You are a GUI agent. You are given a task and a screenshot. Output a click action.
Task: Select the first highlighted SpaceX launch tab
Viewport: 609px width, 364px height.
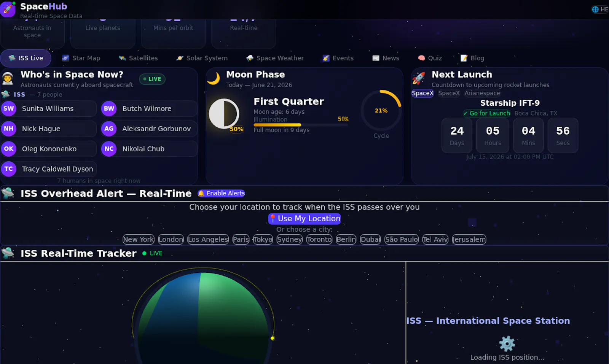click(422, 93)
